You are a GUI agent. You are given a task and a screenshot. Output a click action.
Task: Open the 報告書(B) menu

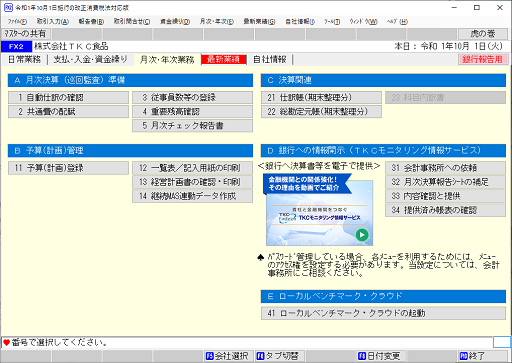click(91, 22)
